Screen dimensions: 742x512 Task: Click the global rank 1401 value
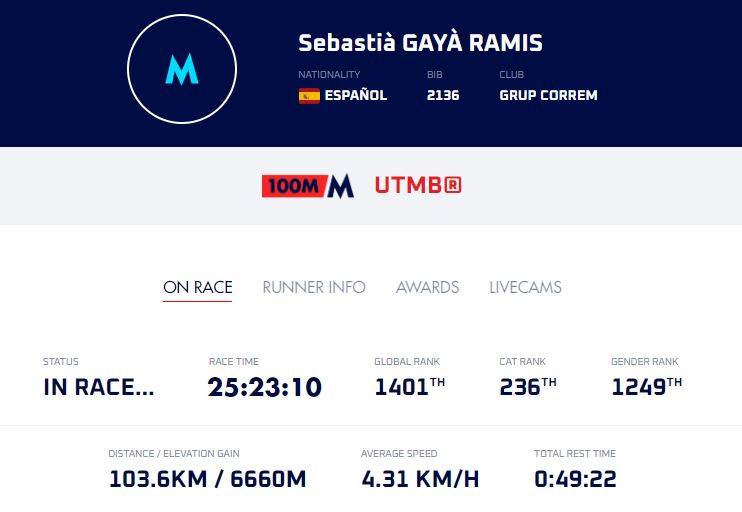point(402,387)
